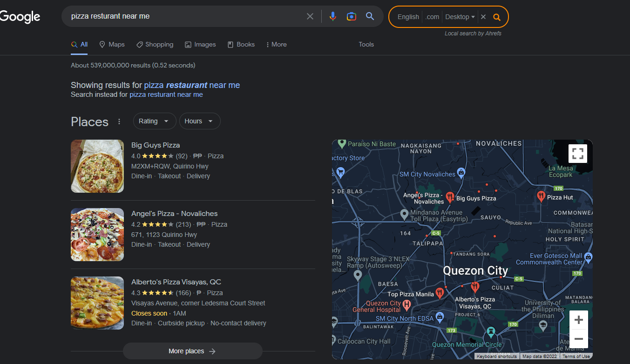The width and height of the screenshot is (630, 364).
Task: Run Ahrefs local search orange magnifier
Action: [x=497, y=17]
